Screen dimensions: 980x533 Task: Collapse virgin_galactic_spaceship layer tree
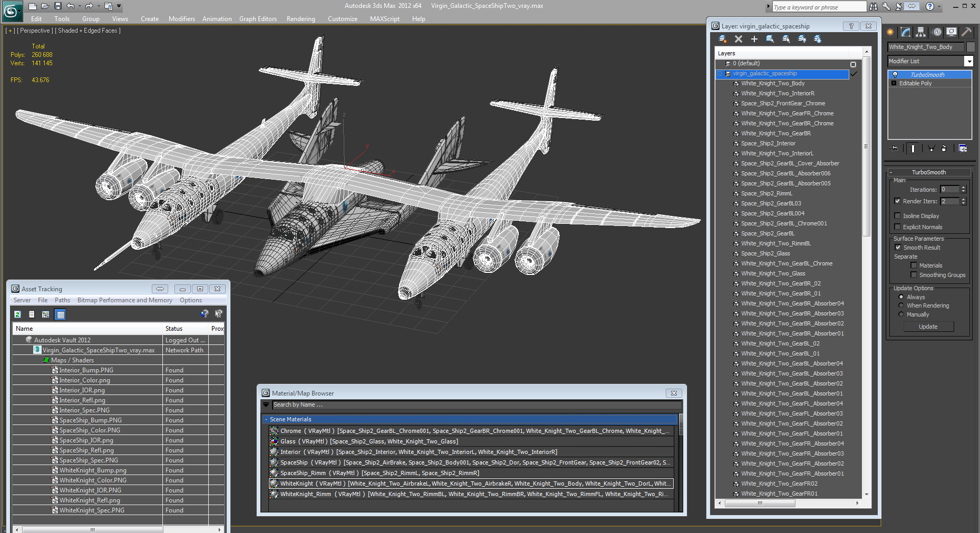point(720,74)
